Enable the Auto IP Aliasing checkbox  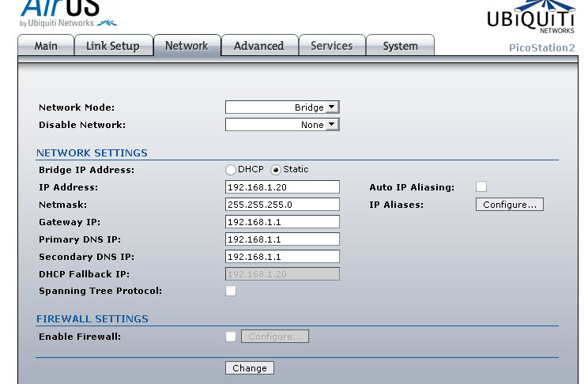click(x=481, y=186)
